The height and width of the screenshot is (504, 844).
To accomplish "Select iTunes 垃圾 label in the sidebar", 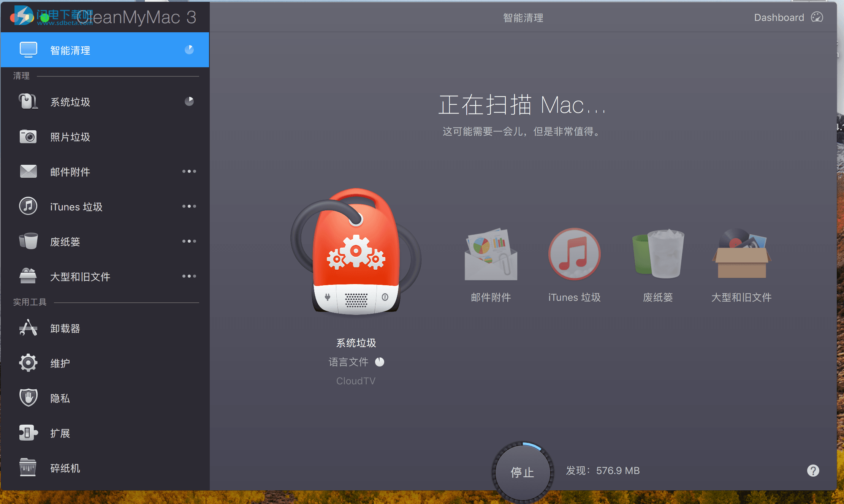I will (76, 207).
